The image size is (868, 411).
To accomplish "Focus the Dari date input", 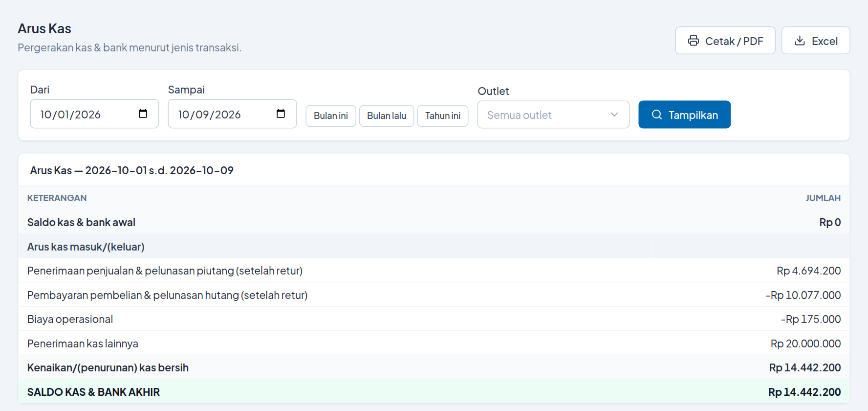I will [94, 114].
